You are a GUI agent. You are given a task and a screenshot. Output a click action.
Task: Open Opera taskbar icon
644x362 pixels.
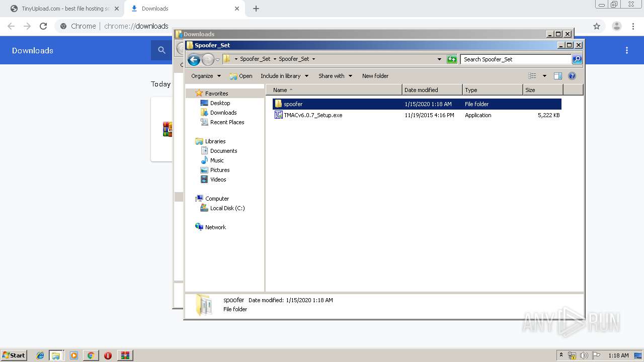pyautogui.click(x=108, y=355)
